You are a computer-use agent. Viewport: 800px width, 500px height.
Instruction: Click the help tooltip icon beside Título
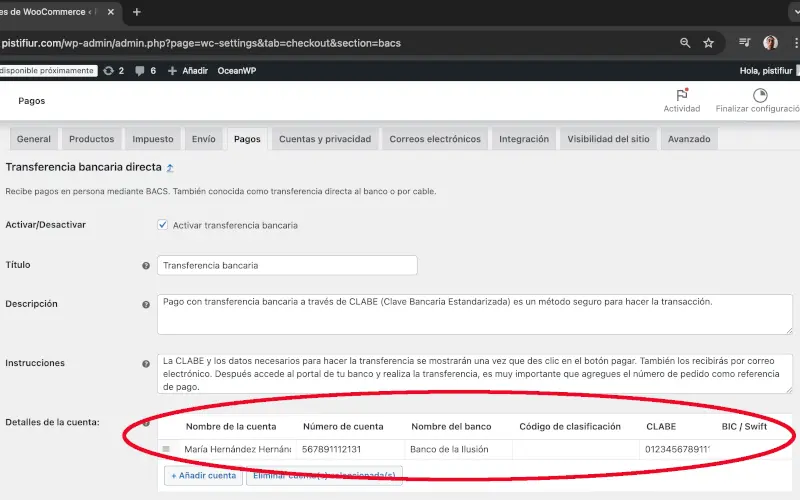[x=146, y=266]
